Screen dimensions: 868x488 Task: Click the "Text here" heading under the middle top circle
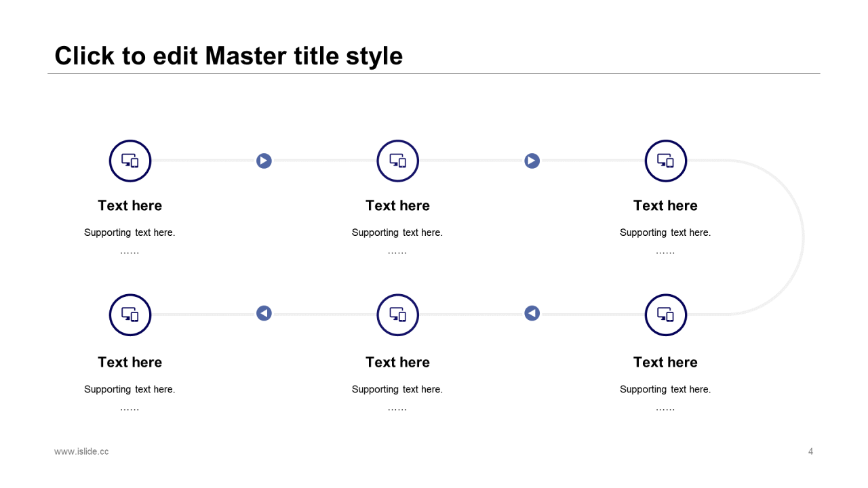(x=398, y=205)
